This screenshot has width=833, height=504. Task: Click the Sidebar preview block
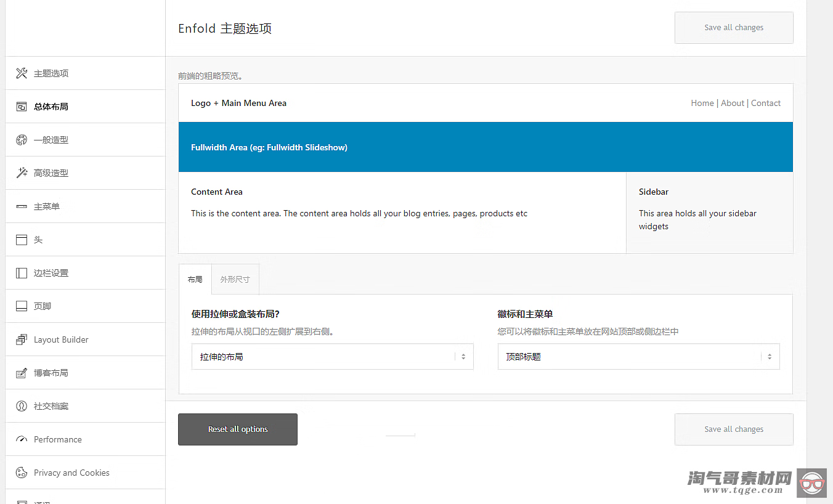710,213
